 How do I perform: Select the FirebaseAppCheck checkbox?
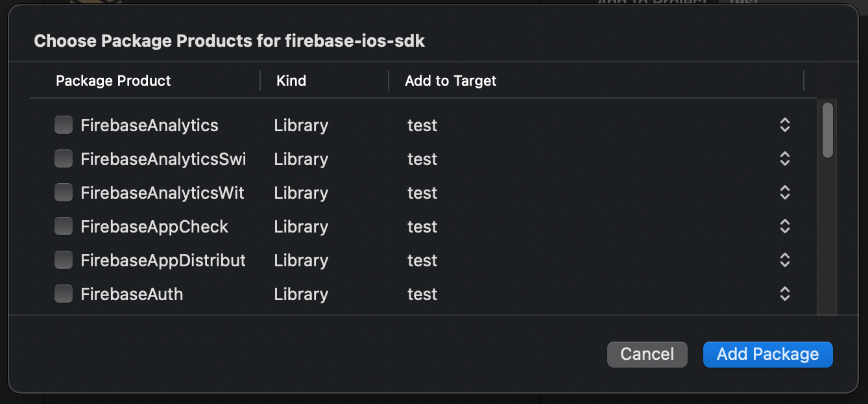coord(63,226)
